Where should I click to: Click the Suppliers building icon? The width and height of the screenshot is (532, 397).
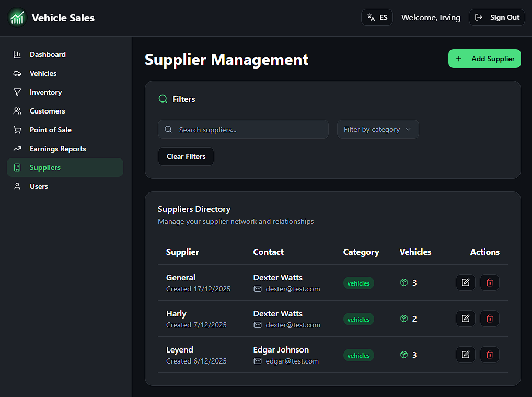tap(17, 167)
